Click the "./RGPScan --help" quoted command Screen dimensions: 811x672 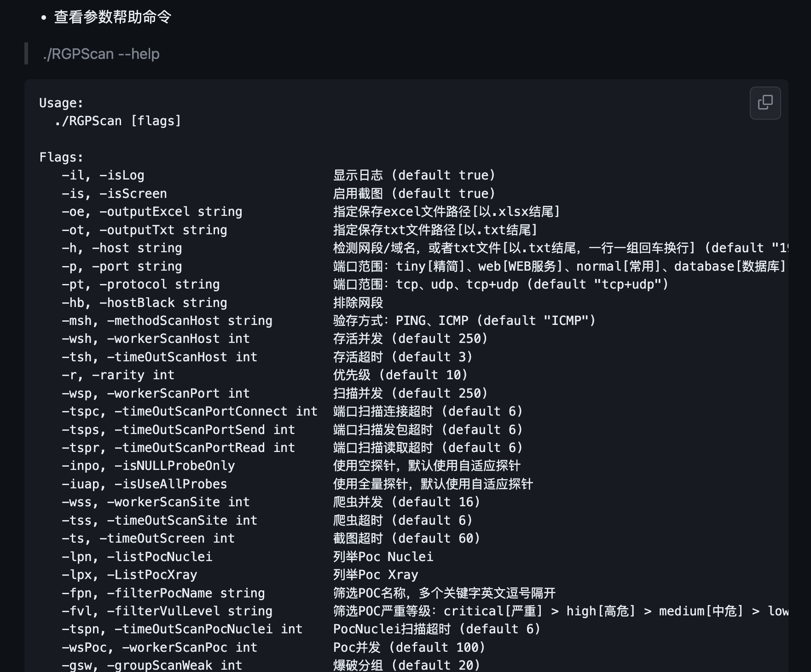point(101,54)
